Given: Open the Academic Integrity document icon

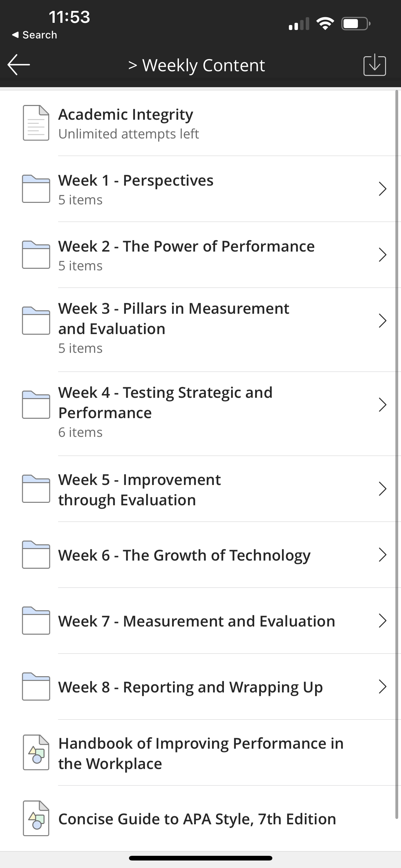Looking at the screenshot, I should [36, 123].
